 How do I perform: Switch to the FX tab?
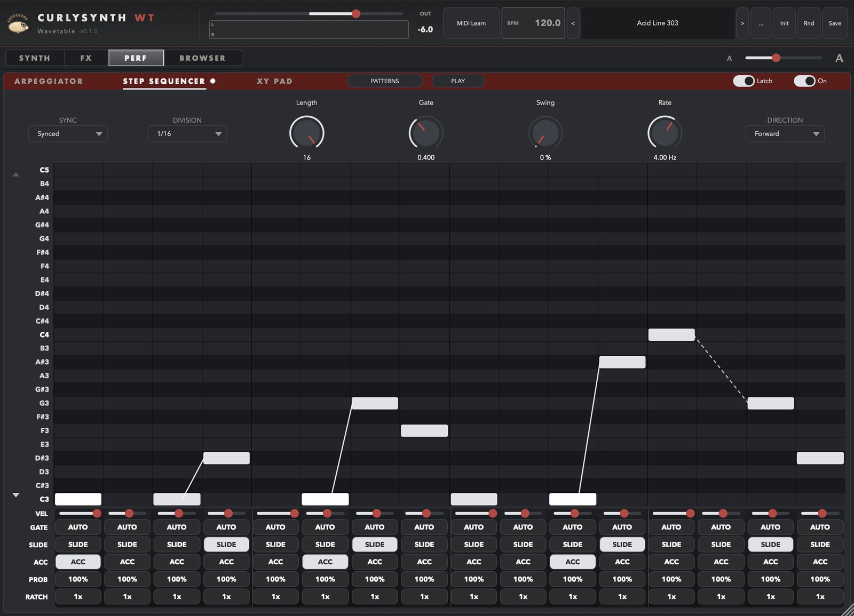(x=86, y=58)
